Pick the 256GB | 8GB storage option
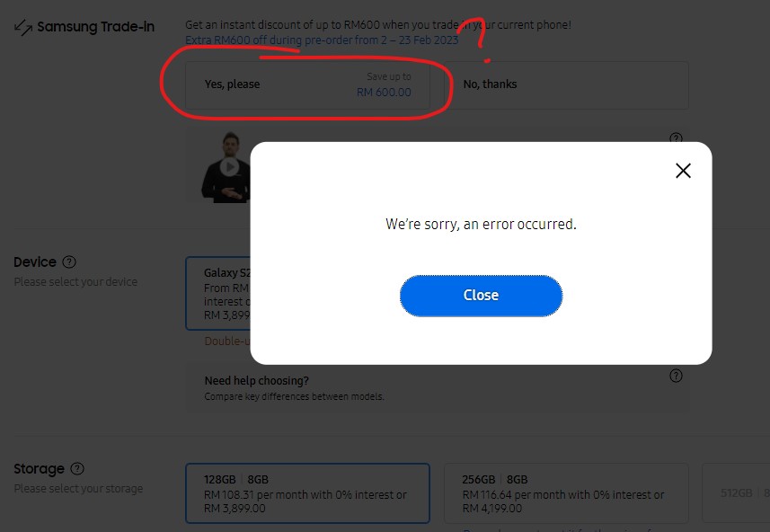This screenshot has height=532, width=770. pos(566,493)
